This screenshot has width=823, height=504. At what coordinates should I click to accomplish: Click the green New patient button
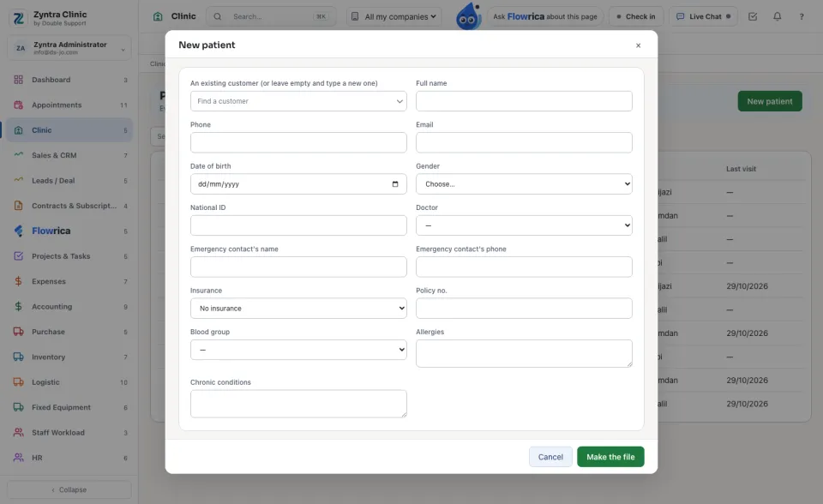pyautogui.click(x=770, y=101)
